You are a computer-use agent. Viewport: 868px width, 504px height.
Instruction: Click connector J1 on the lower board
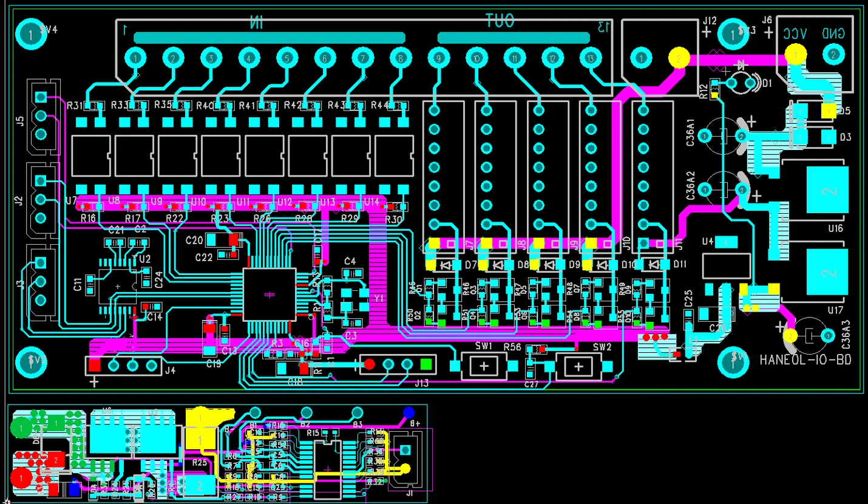tap(405, 460)
